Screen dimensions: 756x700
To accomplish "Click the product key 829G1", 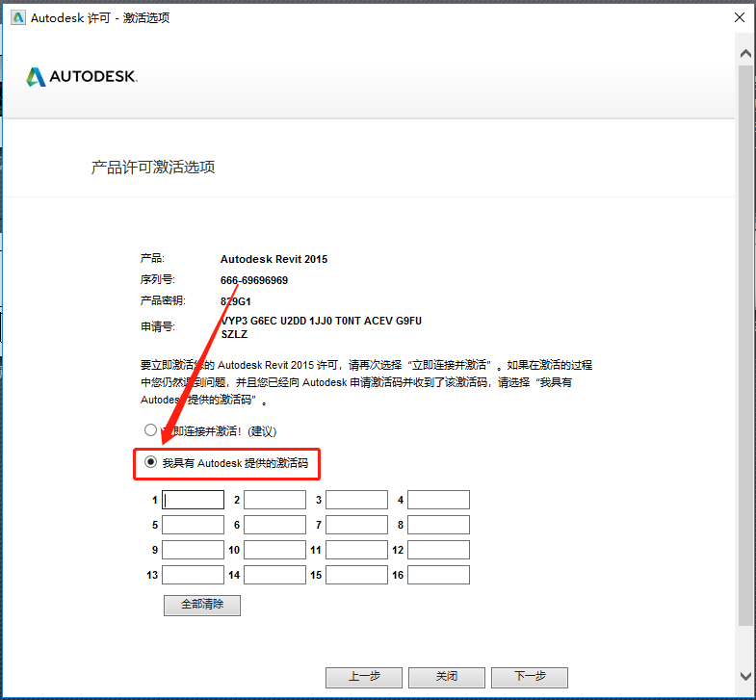I will pos(236,301).
